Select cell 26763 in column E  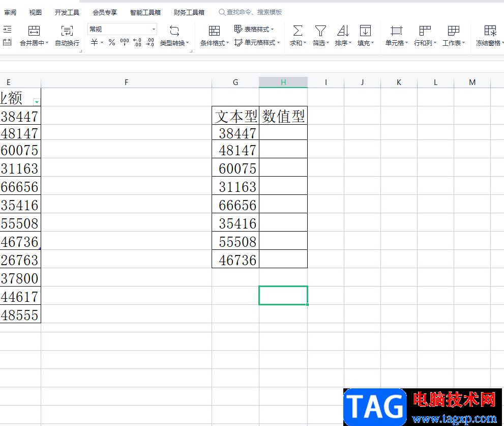point(20,259)
